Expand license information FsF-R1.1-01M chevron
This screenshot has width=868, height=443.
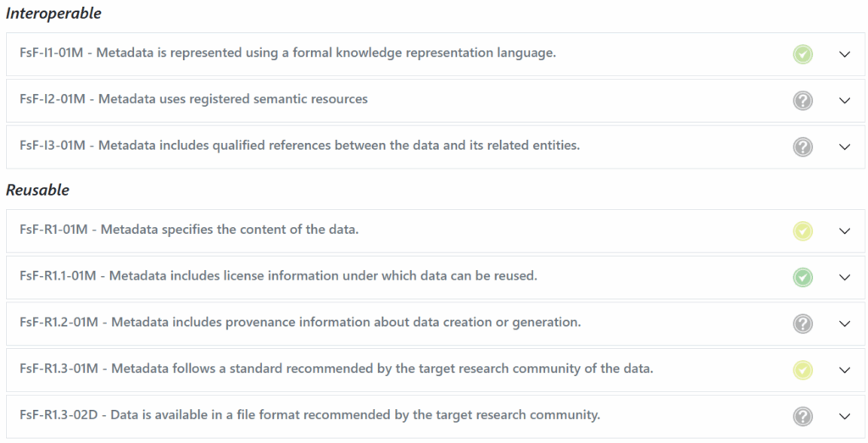(844, 278)
